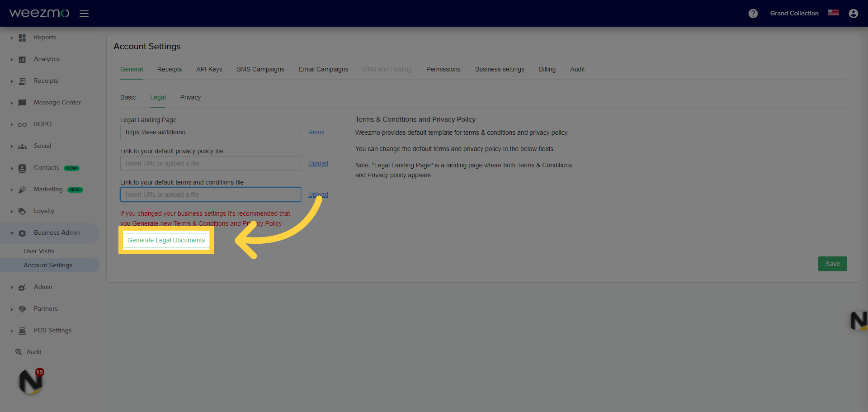Click the Receipts sidebar icon
The width and height of the screenshot is (868, 412).
22,81
